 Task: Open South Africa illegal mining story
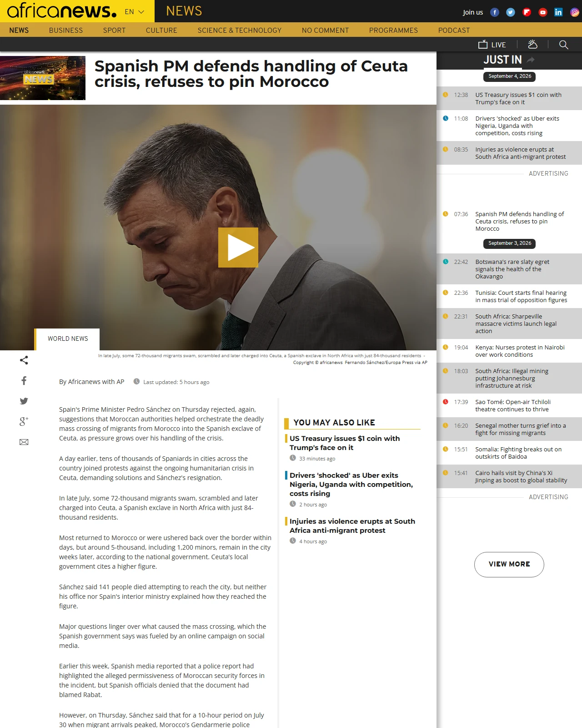pos(509,378)
